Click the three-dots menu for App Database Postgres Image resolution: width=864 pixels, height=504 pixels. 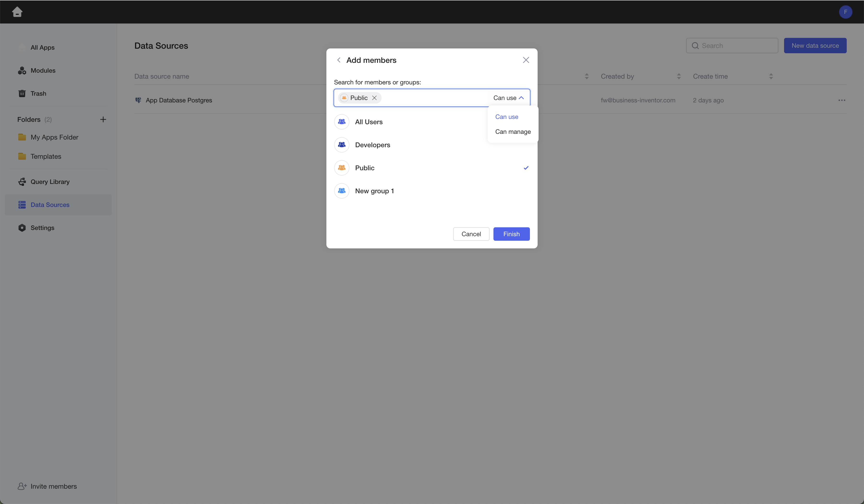tap(842, 100)
